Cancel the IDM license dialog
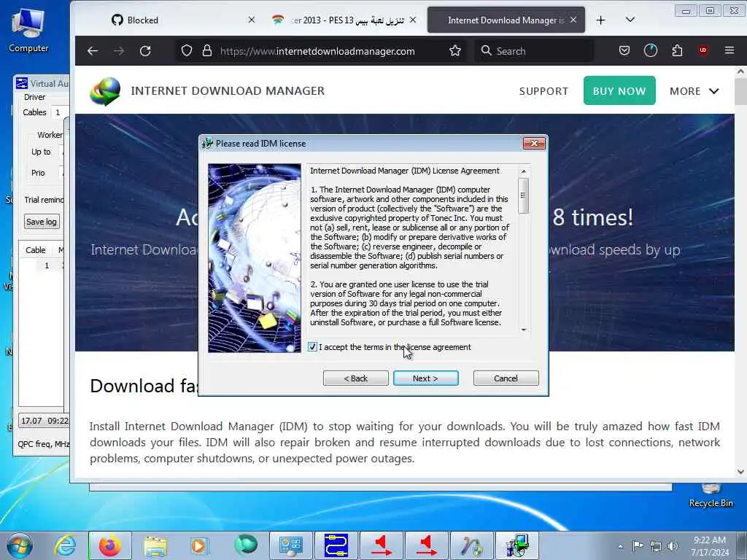 [x=506, y=378]
